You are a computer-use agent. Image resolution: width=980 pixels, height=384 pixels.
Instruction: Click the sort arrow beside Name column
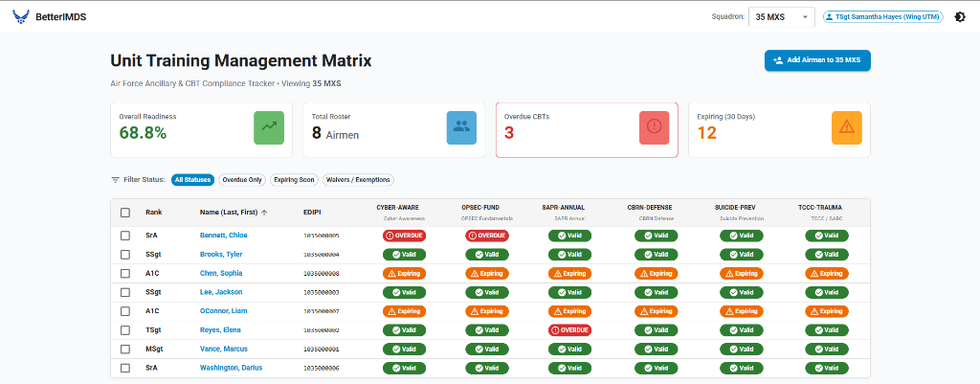264,213
